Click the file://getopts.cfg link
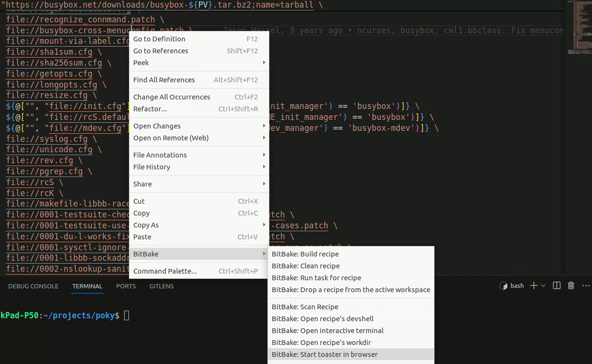 click(49, 74)
